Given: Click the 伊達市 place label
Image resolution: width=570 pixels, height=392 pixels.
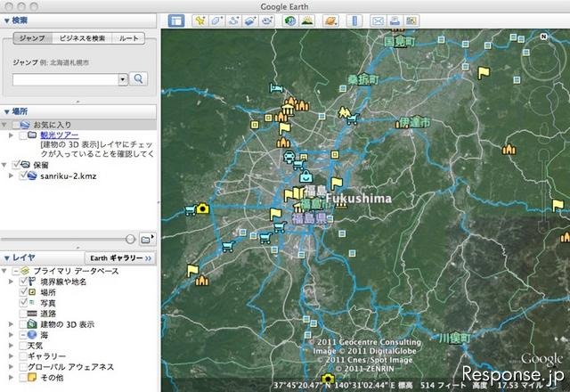Looking at the screenshot, I should [414, 123].
